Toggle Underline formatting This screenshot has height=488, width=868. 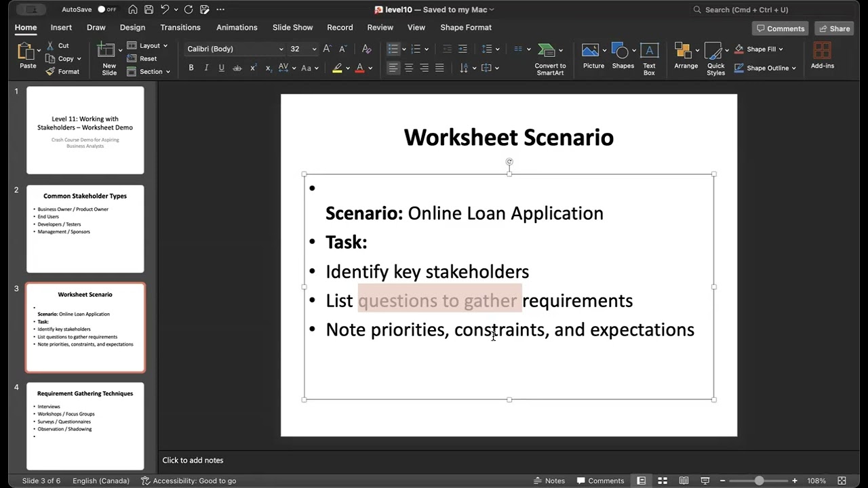click(221, 68)
